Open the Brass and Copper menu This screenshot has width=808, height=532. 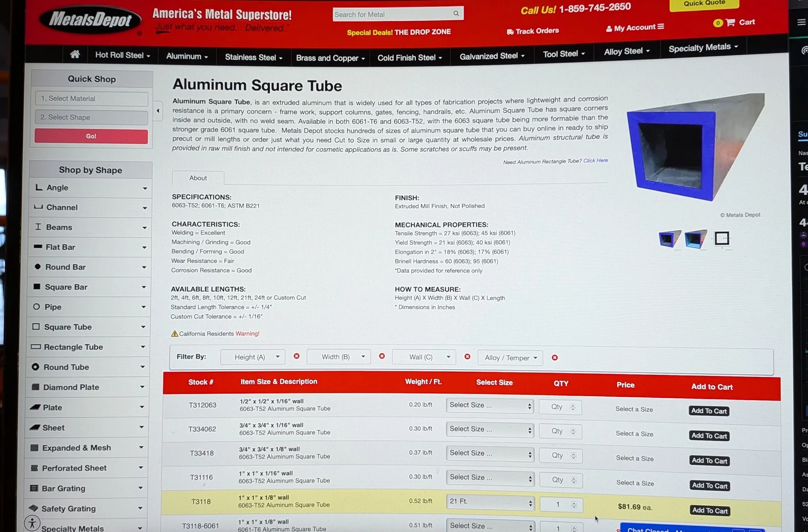(330, 58)
